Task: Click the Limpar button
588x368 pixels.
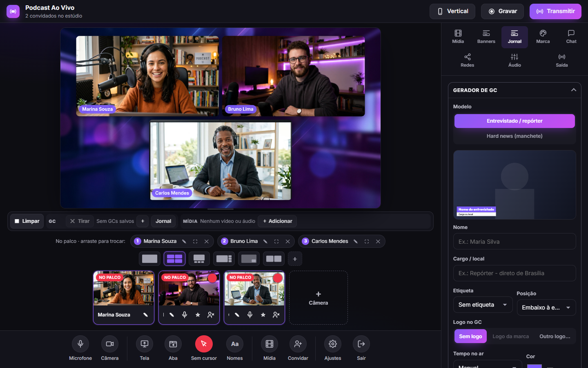Action: (27, 221)
